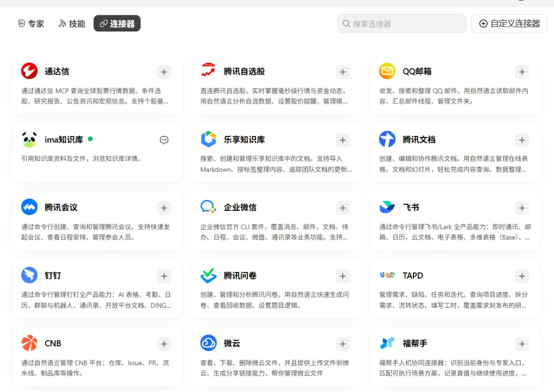This screenshot has width=554, height=392.
Task: Open the 腾讯会议 card title
Action: point(61,207)
